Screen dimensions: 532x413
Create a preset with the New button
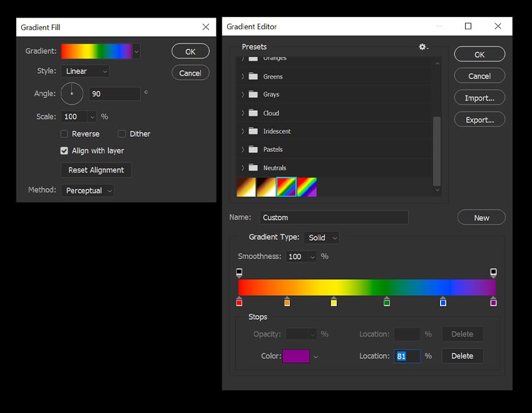(x=481, y=217)
